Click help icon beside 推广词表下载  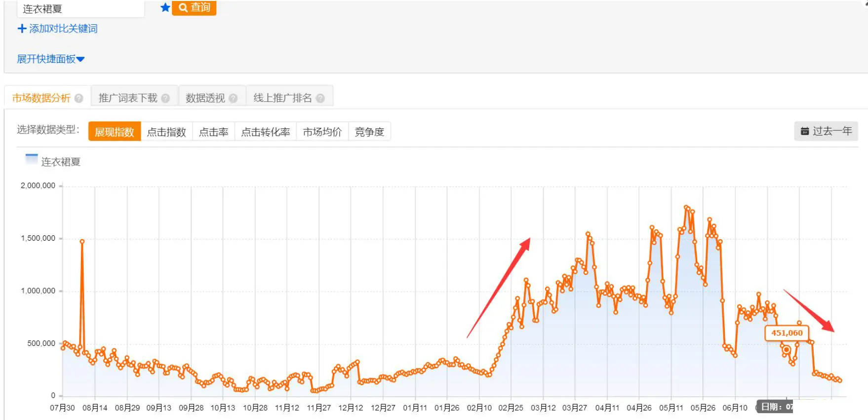[x=166, y=98]
